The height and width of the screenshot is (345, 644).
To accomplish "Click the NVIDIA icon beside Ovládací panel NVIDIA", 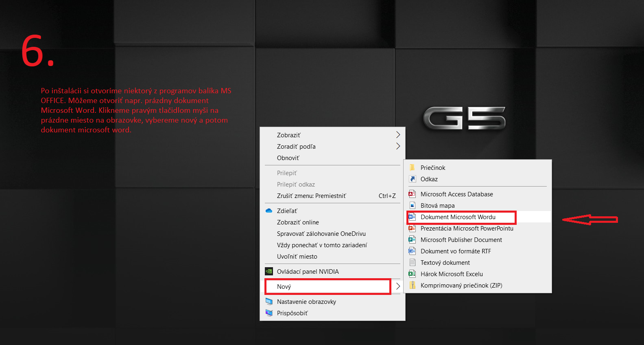I will coord(269,271).
